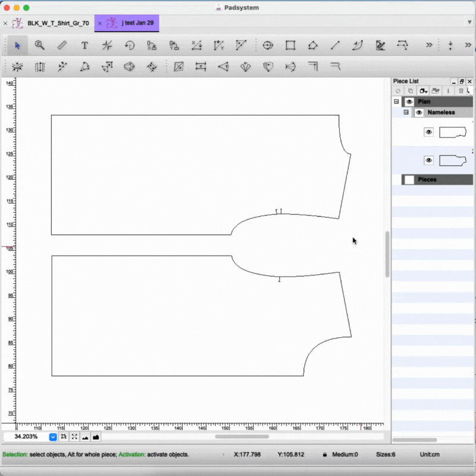Image resolution: width=476 pixels, height=476 pixels.
Task: Click the Medium:0 status entry
Action: (345, 455)
